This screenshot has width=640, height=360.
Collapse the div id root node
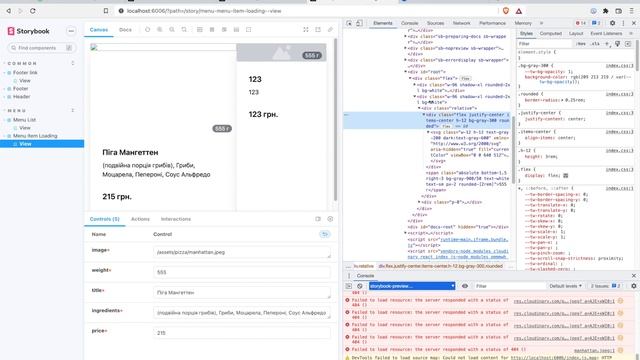tap(406, 72)
